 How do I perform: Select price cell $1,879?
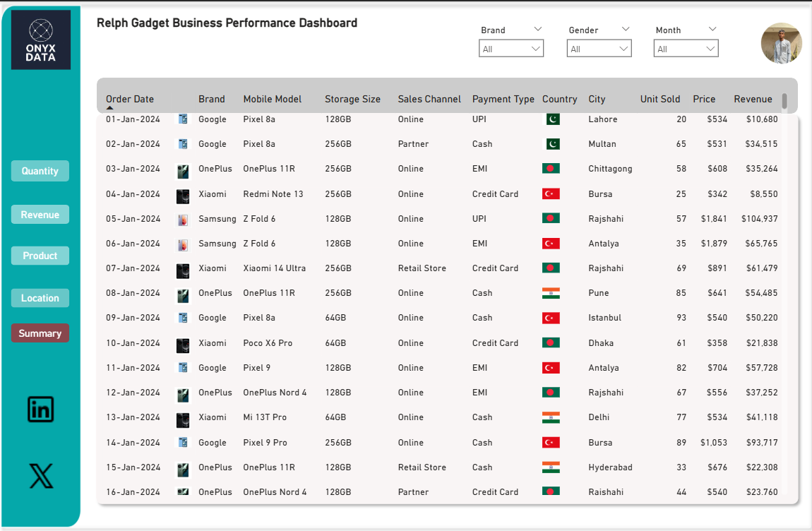point(714,244)
